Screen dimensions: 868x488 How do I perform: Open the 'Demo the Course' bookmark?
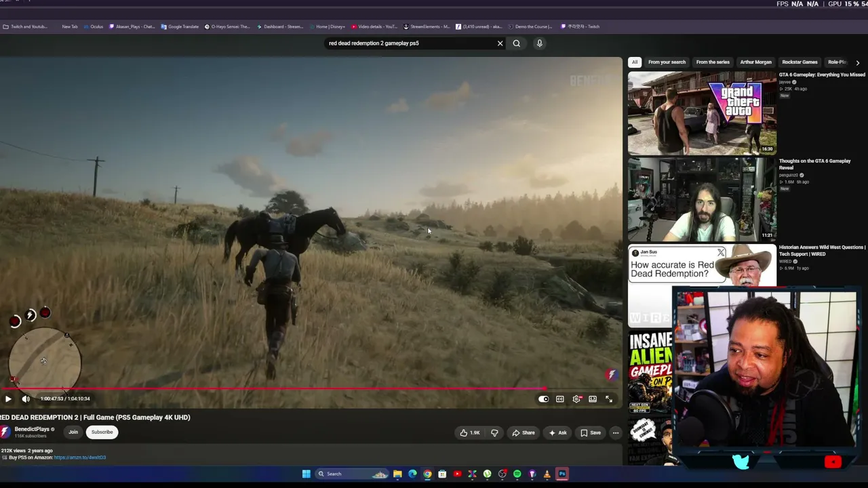pyautogui.click(x=531, y=26)
